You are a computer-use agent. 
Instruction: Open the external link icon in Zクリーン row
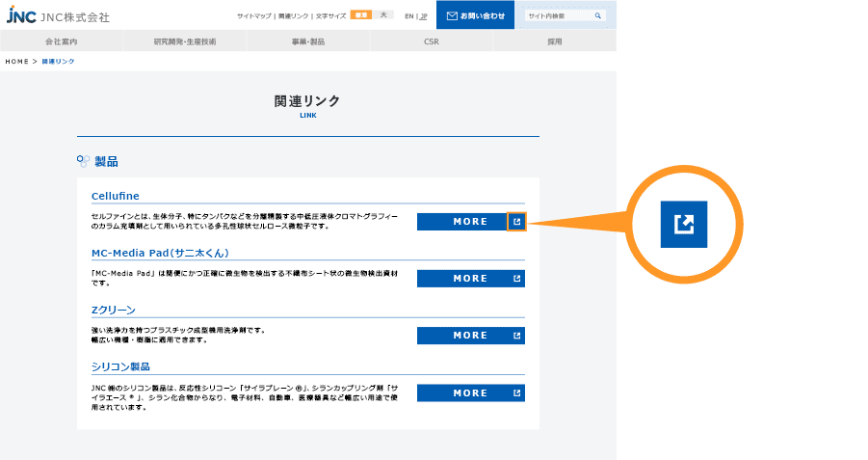[516, 336]
